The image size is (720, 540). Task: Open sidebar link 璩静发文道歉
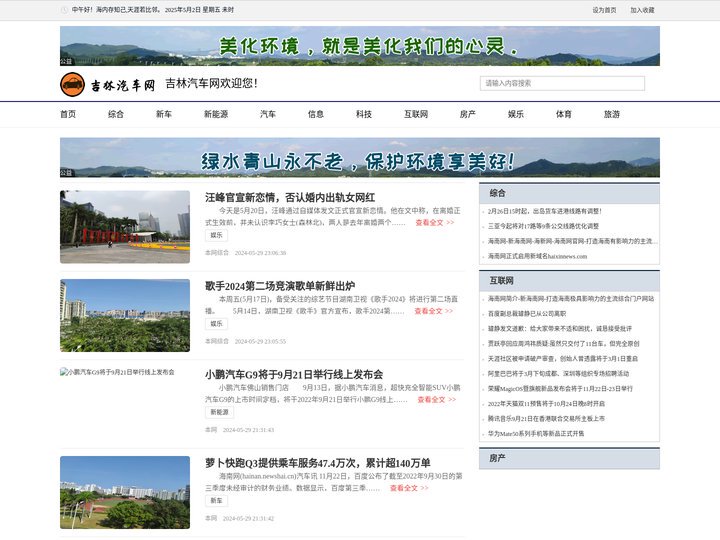click(560, 329)
